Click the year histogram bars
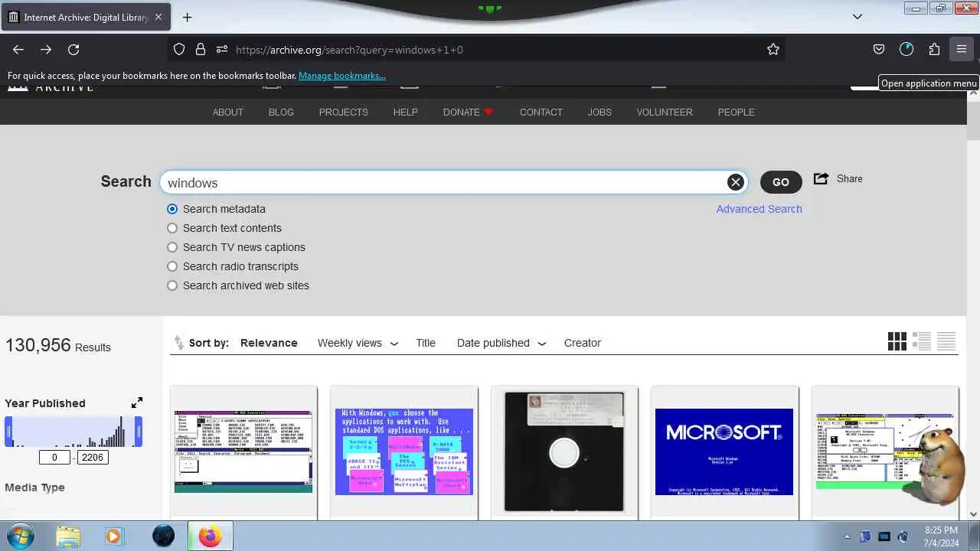This screenshot has width=980, height=551. 73,432
